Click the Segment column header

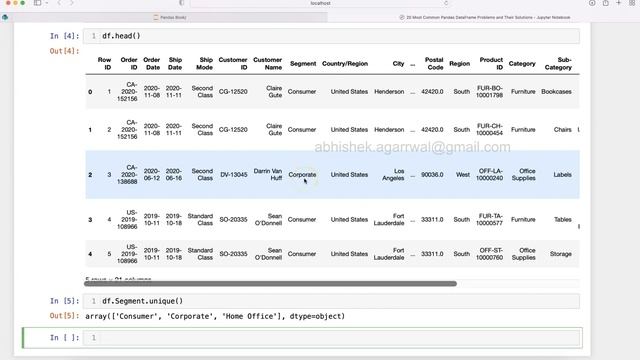pos(303,64)
